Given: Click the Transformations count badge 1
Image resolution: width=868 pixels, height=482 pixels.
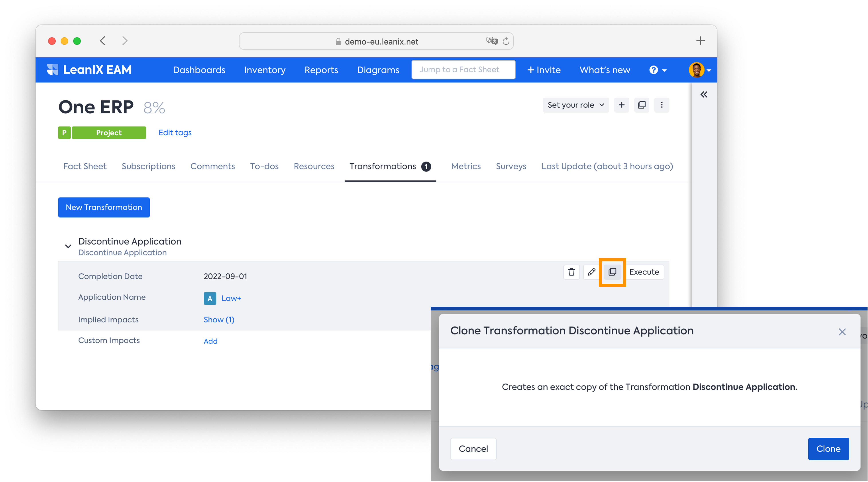Looking at the screenshot, I should click(x=426, y=166).
